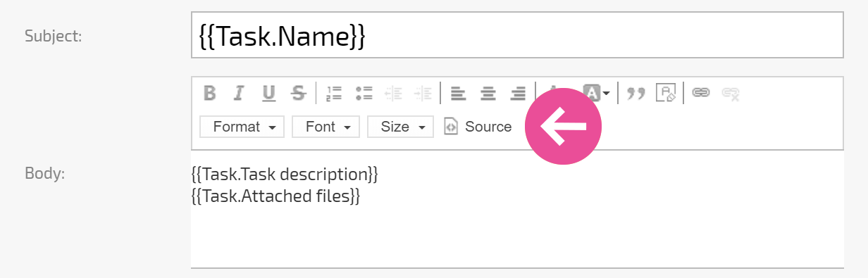Insert a hyperlink with the link icon
868x278 pixels.
click(700, 93)
